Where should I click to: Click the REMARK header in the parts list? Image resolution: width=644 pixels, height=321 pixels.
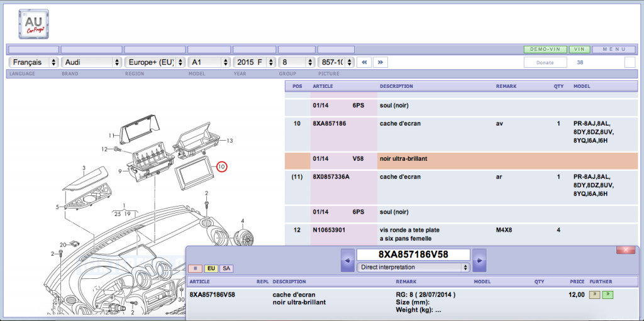tap(506, 87)
